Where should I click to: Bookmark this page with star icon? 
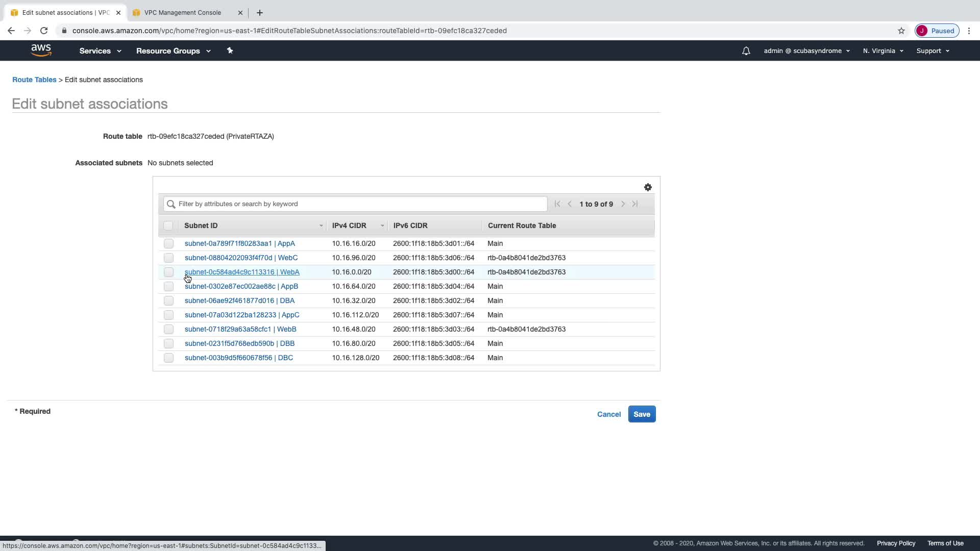pos(901,31)
